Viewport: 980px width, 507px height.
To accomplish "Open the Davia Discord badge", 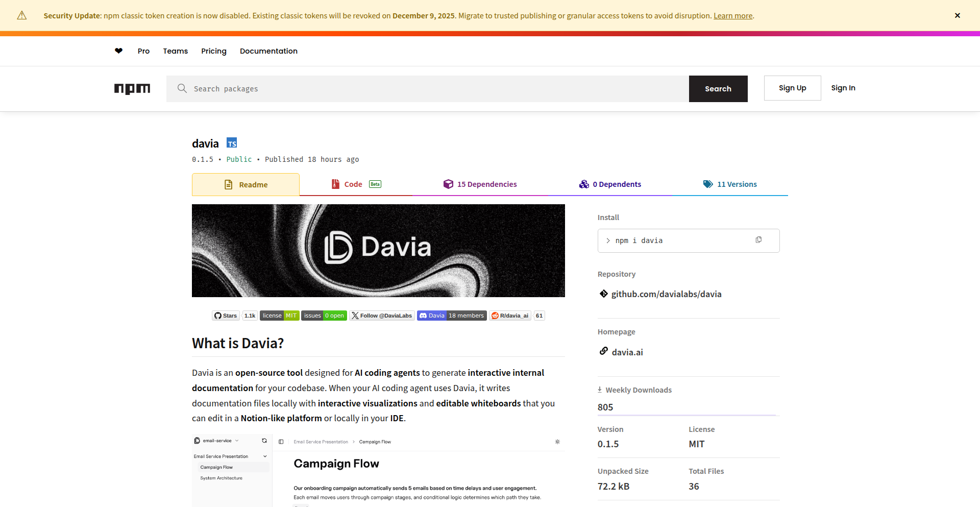I will point(451,316).
